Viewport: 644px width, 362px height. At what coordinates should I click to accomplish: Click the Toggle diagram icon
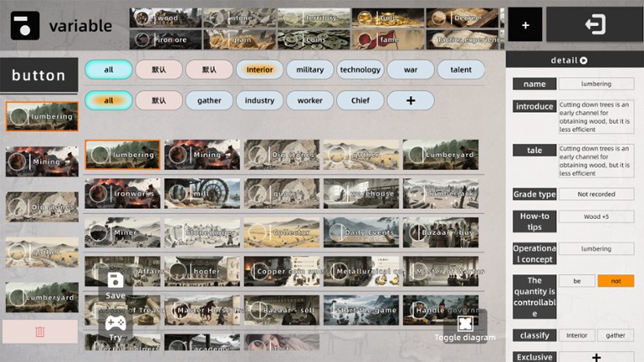point(464,323)
